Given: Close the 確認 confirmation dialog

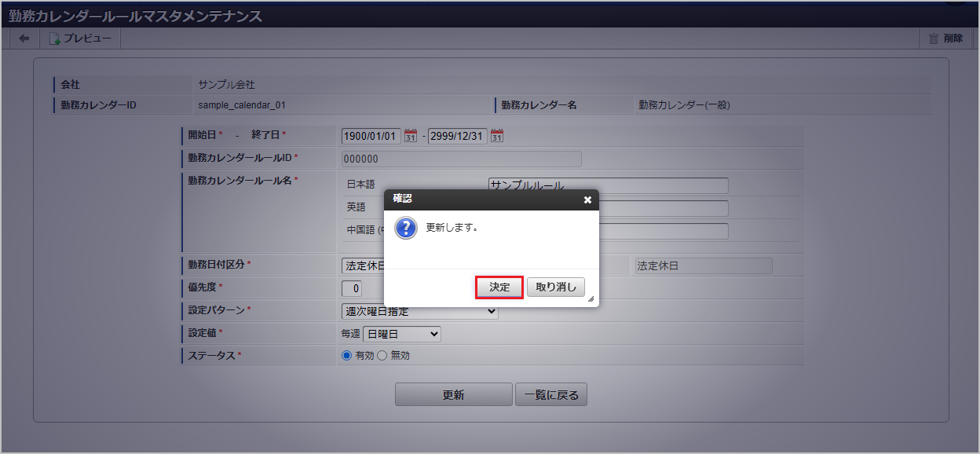Looking at the screenshot, I should tap(587, 200).
